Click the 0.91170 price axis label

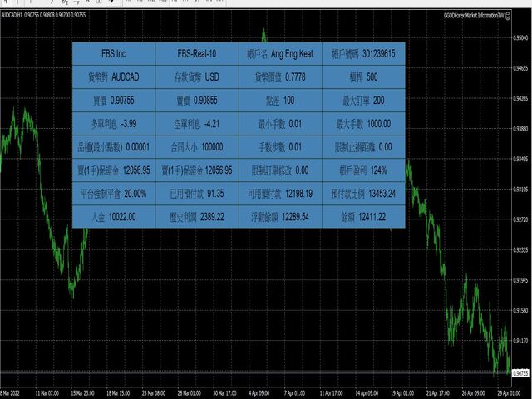(x=520, y=341)
